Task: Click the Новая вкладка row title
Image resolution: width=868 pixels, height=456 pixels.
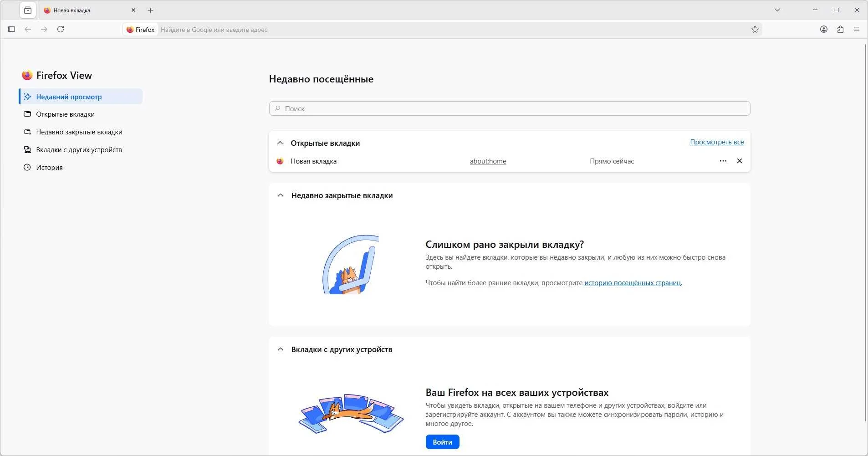Action: [x=314, y=161]
